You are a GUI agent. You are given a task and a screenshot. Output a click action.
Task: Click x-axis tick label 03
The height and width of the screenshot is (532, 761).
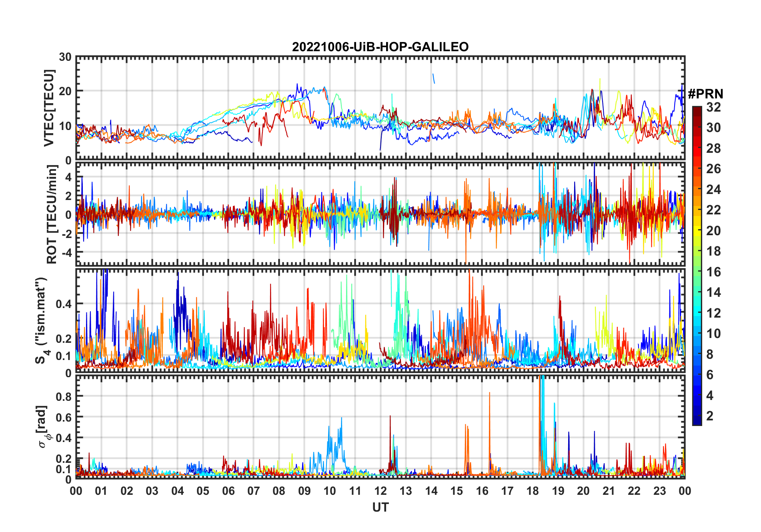click(x=152, y=491)
